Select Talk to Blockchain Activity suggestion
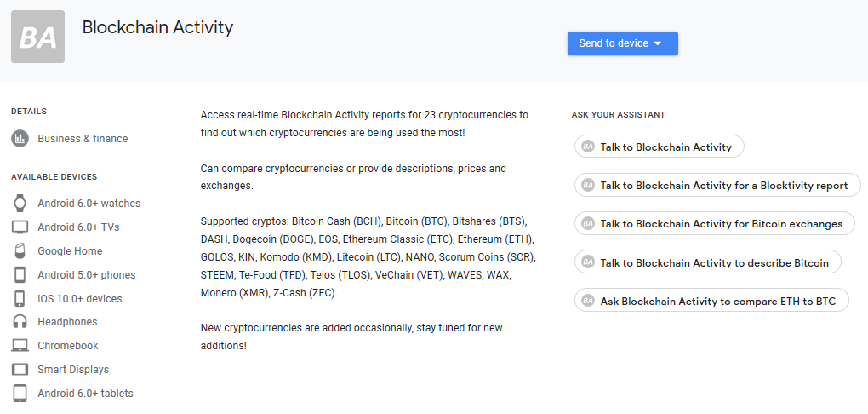Screen dimensions: 868x414 [x=660, y=147]
